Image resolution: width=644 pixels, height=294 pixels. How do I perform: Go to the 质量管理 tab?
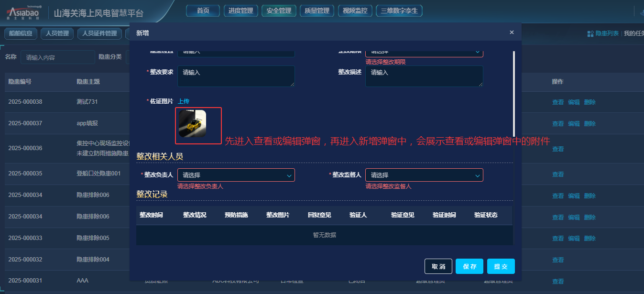317,11
